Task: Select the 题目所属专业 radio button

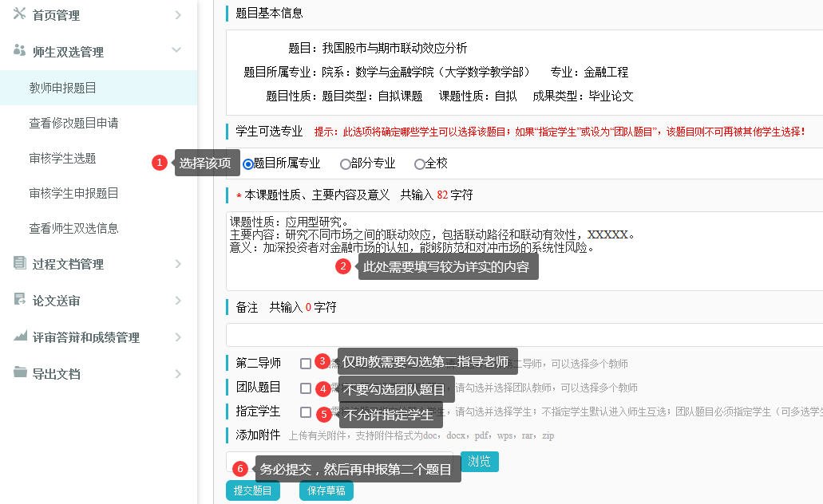Action: pos(248,164)
